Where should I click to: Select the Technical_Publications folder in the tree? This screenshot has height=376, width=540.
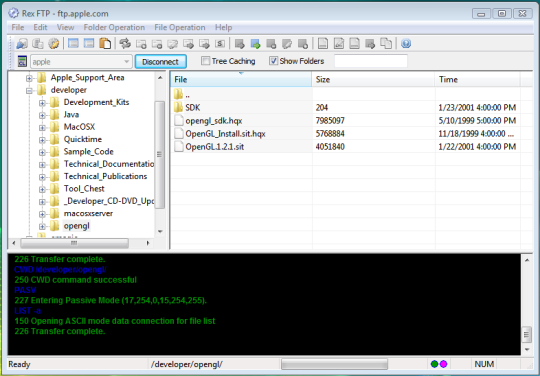105,176
